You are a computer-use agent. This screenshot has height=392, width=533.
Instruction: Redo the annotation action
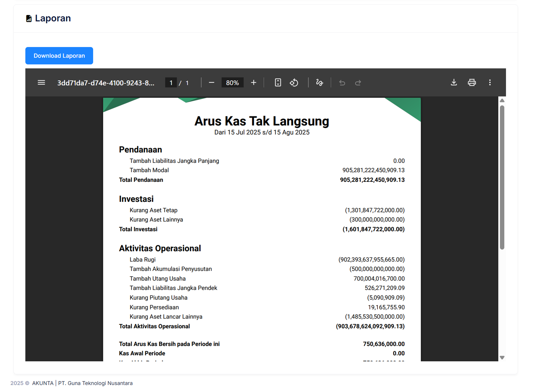point(358,82)
